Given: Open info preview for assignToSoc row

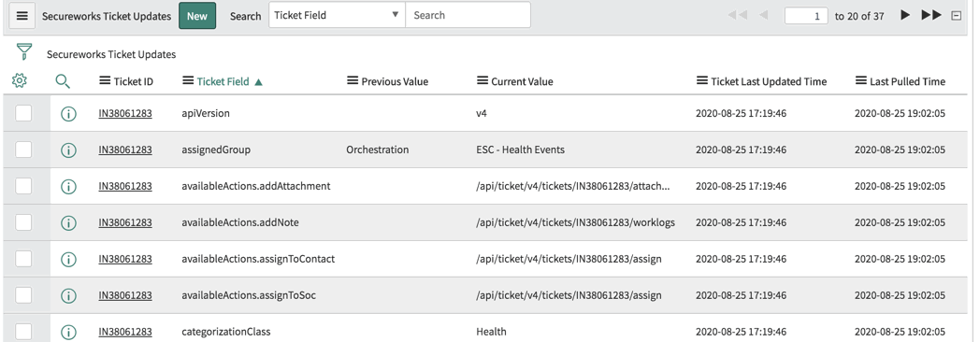Looking at the screenshot, I should point(69,295).
